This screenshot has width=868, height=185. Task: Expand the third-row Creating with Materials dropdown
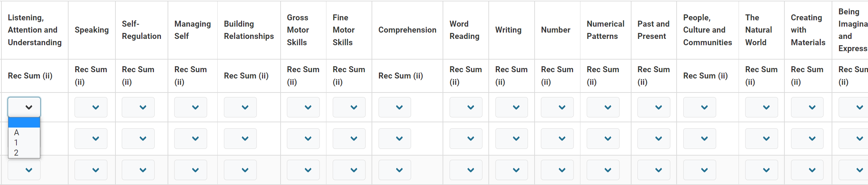807,170
